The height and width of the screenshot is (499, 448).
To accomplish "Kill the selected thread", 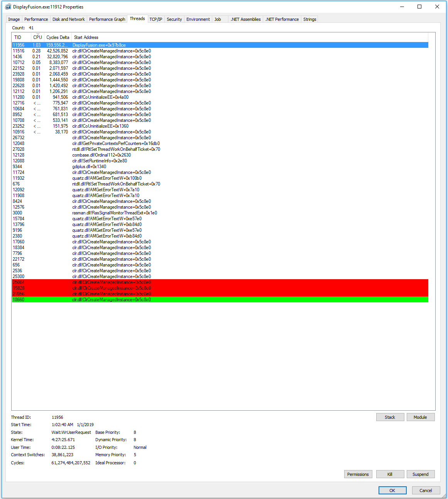I will pos(390,474).
